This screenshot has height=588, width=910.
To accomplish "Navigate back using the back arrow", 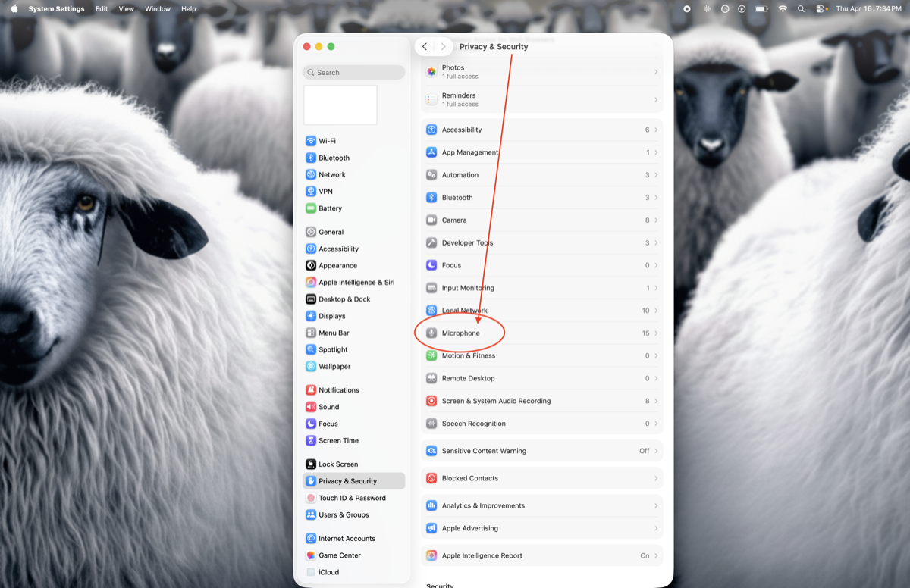I will coord(425,46).
